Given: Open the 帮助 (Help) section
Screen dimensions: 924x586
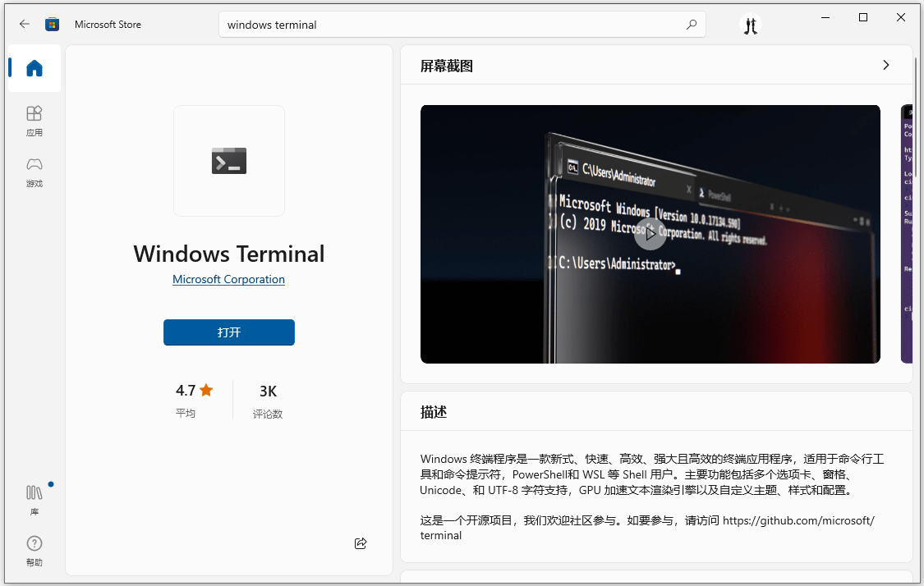Looking at the screenshot, I should point(34,551).
